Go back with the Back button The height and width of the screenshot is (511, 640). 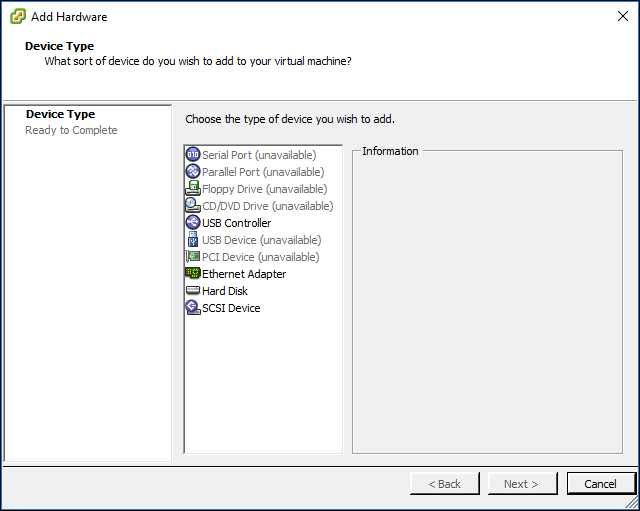point(444,484)
